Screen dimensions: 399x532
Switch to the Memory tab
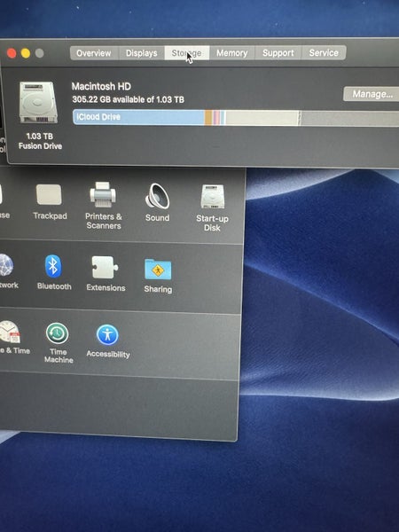(x=231, y=53)
